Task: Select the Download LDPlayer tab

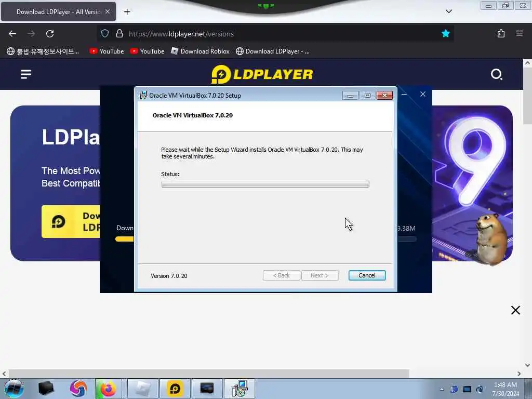Action: pos(58,11)
